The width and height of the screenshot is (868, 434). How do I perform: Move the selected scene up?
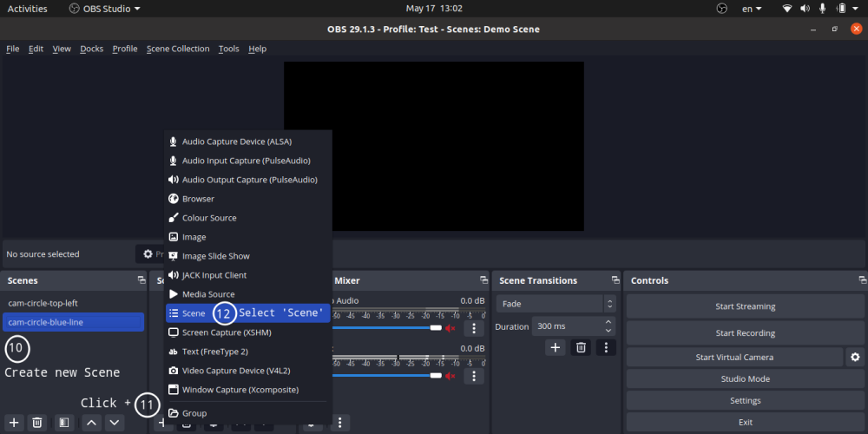pos(92,423)
